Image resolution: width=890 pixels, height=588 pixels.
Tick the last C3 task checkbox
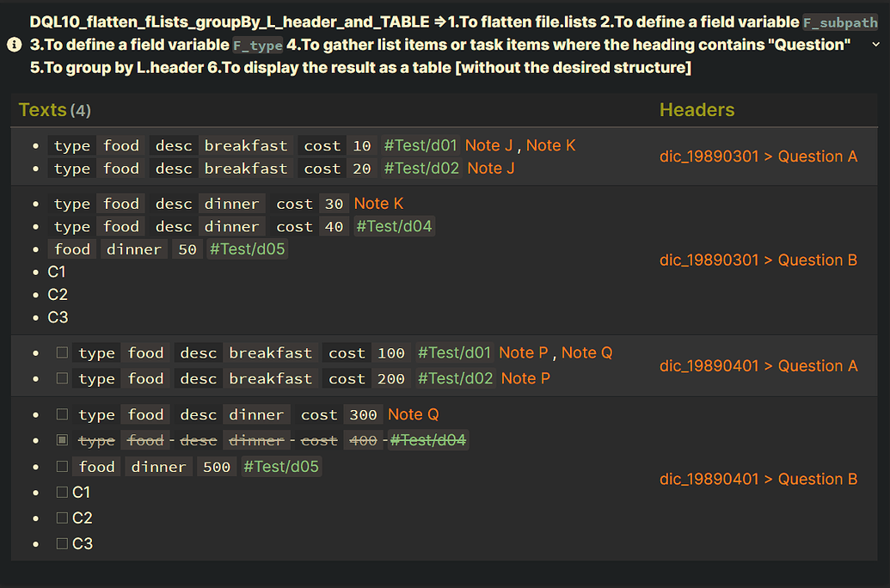[x=62, y=543]
